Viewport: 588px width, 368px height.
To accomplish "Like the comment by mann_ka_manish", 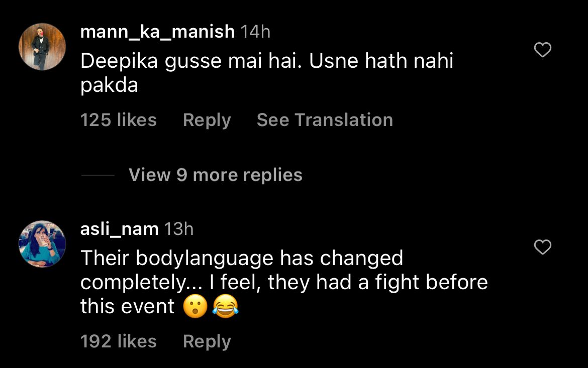I will [x=542, y=50].
